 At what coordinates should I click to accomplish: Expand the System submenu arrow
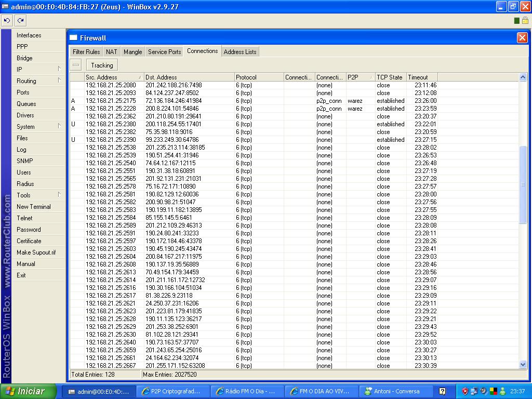pyautogui.click(x=59, y=126)
